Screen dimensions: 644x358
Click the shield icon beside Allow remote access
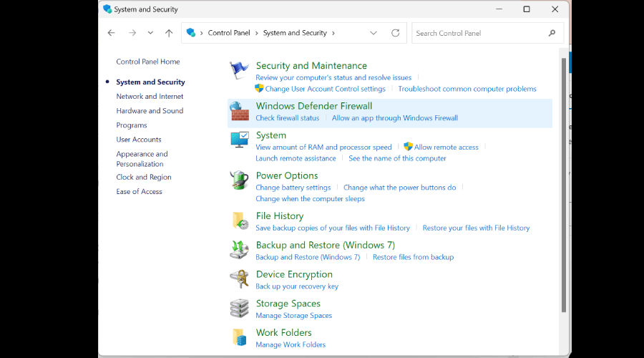point(408,146)
